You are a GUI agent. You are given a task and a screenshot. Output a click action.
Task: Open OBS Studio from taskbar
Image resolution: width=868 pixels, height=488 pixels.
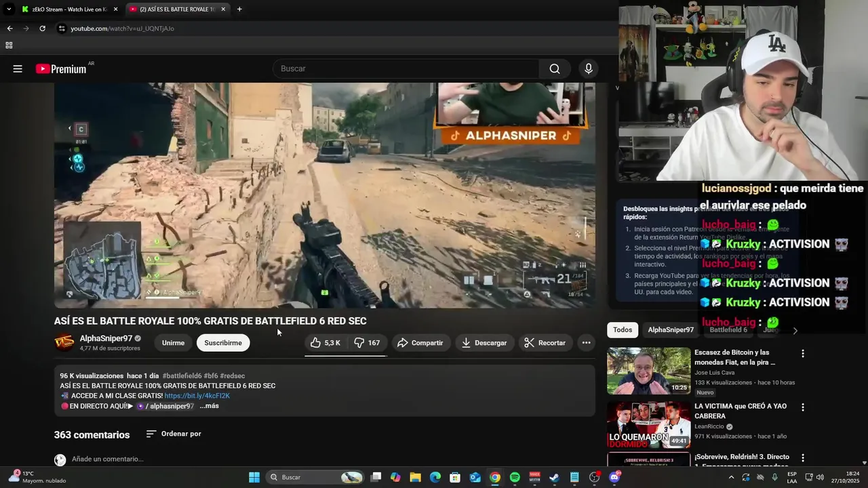point(595,477)
